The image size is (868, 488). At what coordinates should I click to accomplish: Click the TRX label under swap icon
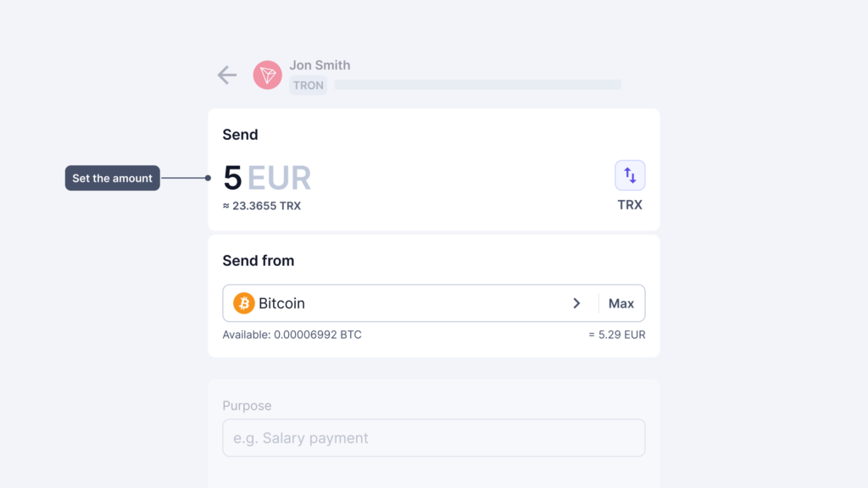tap(630, 205)
